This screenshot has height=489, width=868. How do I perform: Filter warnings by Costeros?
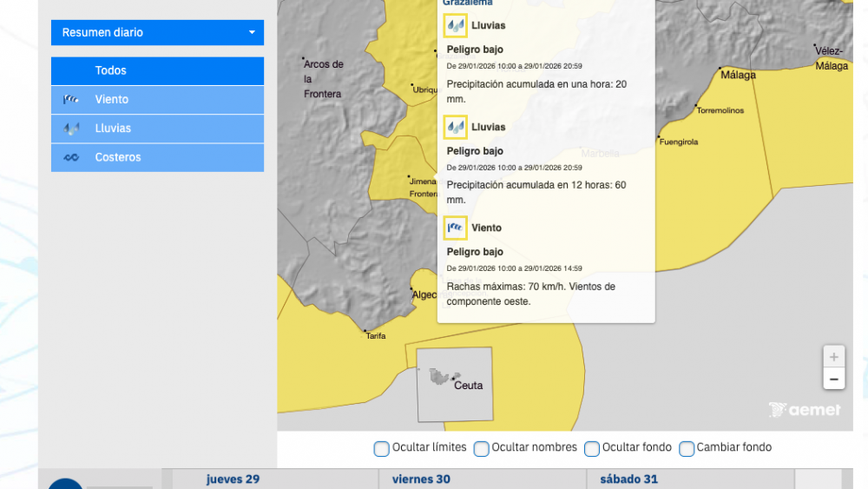pyautogui.click(x=157, y=157)
